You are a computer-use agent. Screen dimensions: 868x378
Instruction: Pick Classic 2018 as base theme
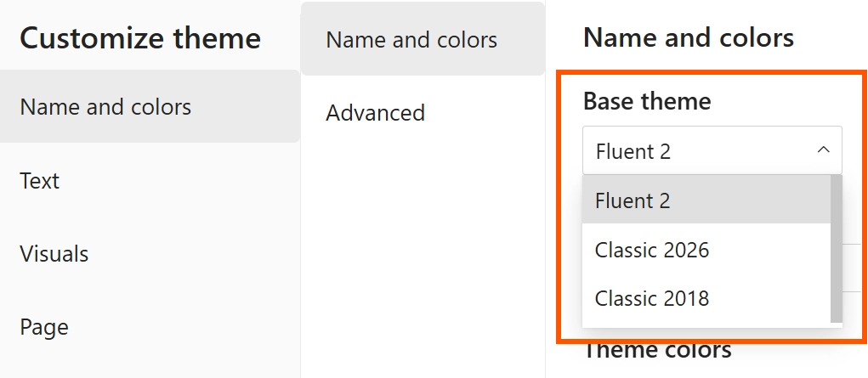[651, 299]
